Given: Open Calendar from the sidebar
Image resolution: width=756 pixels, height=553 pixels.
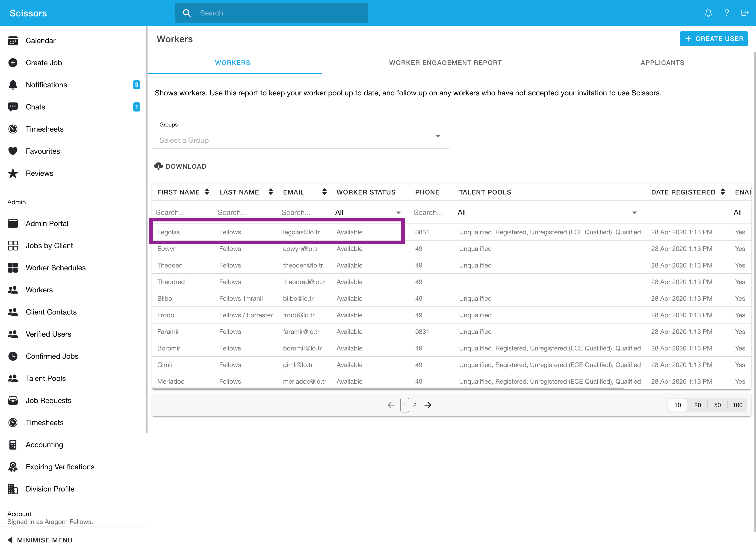Looking at the screenshot, I should [x=41, y=41].
